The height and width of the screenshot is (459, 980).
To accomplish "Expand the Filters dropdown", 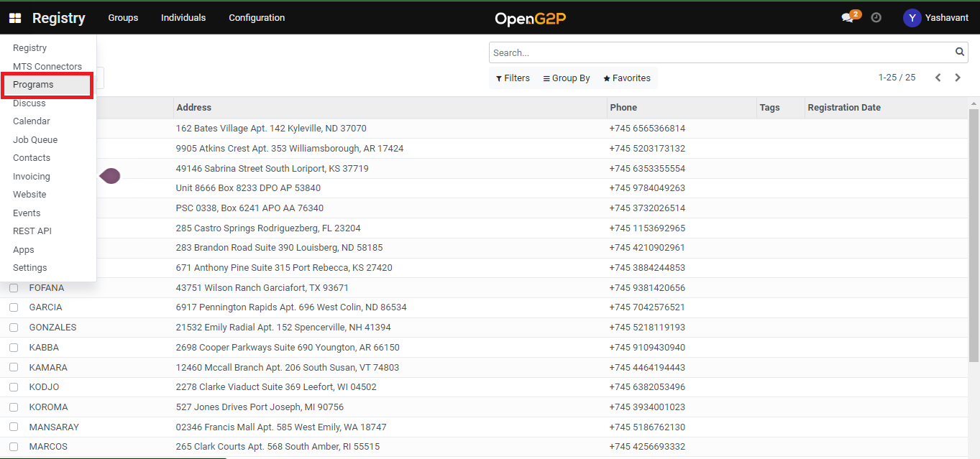I will coord(513,78).
